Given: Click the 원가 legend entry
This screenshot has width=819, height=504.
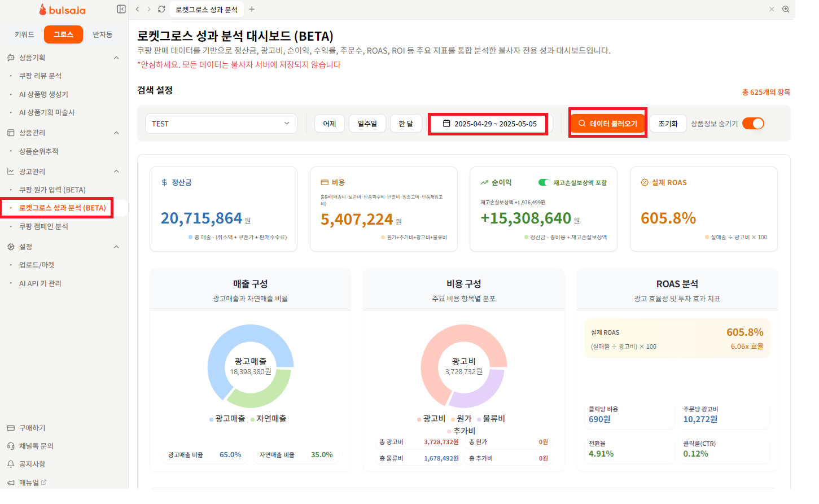Looking at the screenshot, I should [461, 419].
